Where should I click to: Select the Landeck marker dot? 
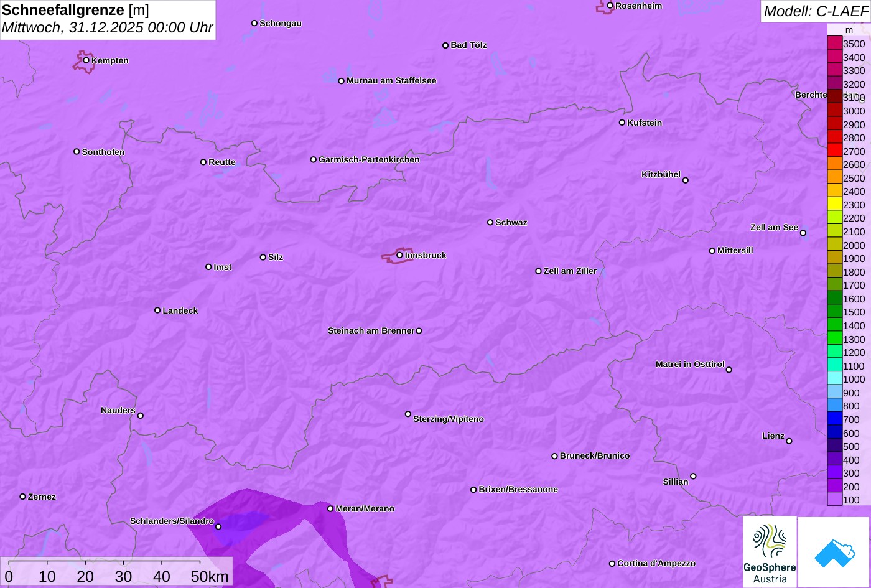point(157,310)
